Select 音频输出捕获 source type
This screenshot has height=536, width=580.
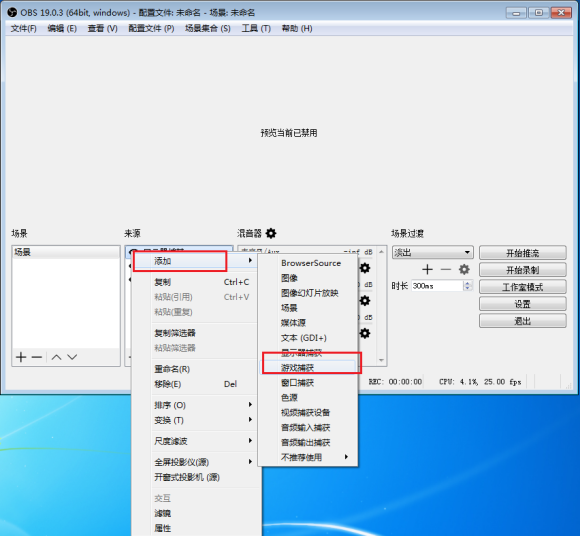tap(308, 443)
